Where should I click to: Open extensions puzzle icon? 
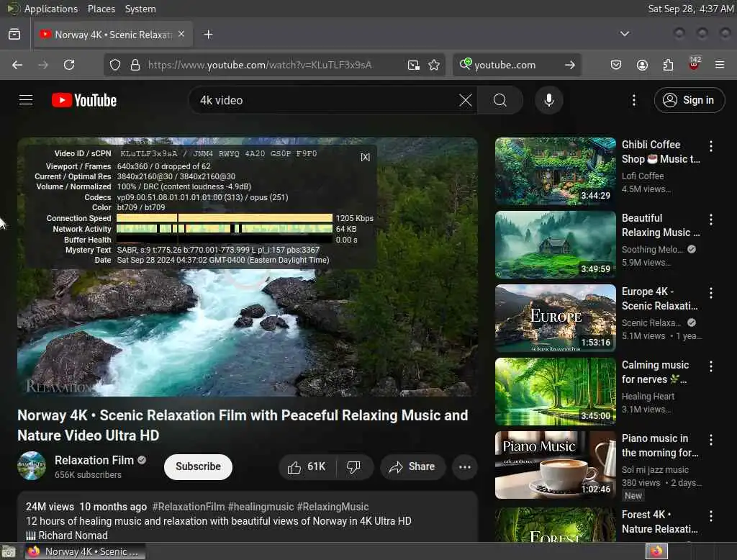pos(668,65)
